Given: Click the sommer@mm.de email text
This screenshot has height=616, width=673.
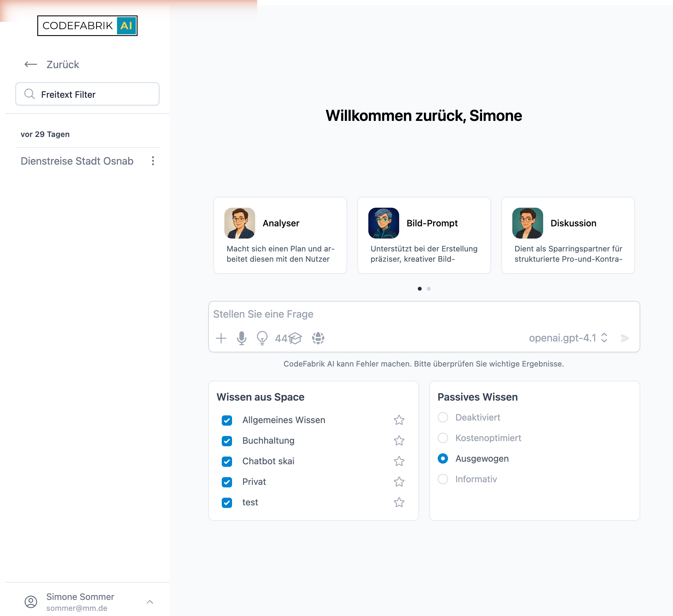Looking at the screenshot, I should click(x=77, y=608).
